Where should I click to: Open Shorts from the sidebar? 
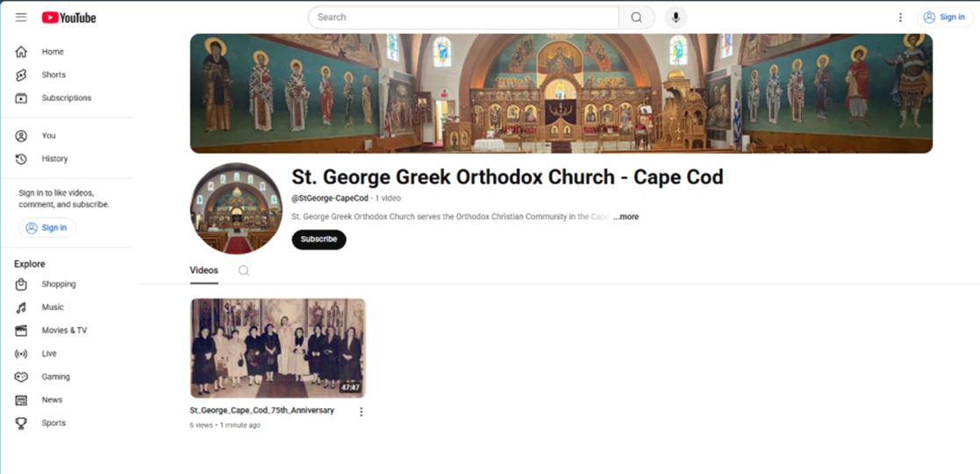53,75
